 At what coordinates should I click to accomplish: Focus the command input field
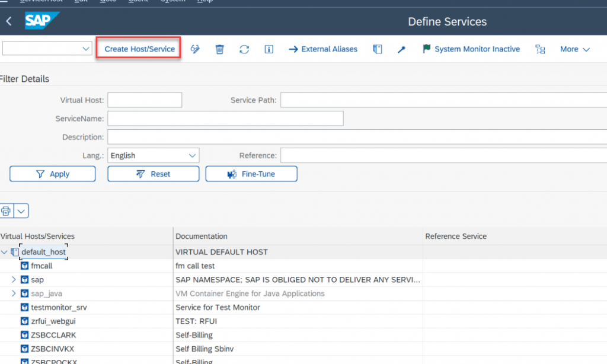pyautogui.click(x=42, y=49)
